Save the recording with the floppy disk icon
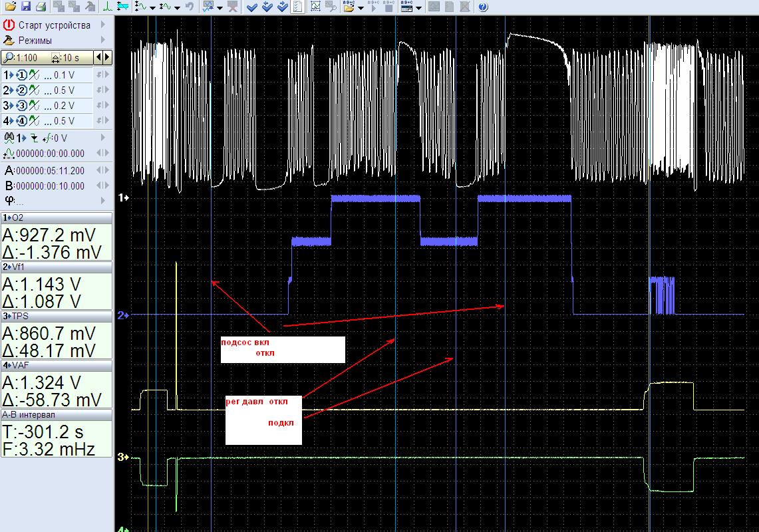Image resolution: width=759 pixels, height=532 pixels. pos(25,7)
